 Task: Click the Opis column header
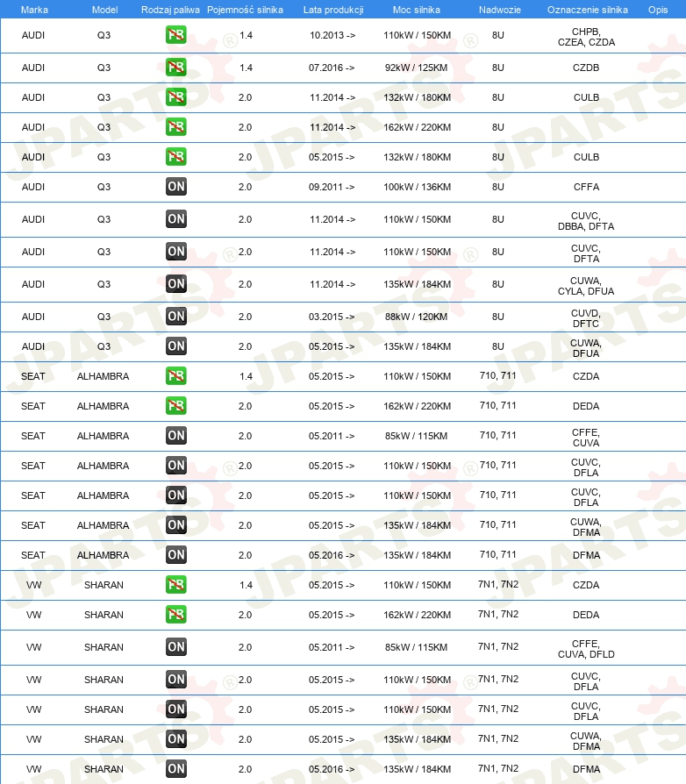658,10
